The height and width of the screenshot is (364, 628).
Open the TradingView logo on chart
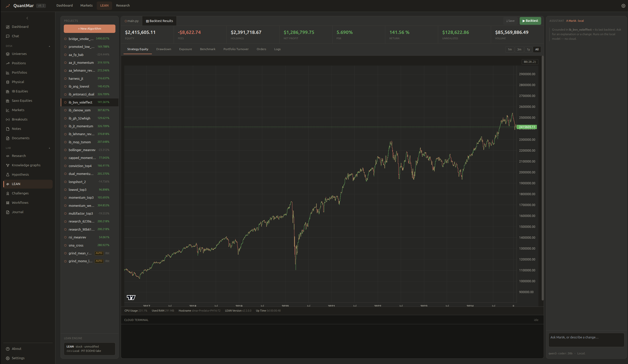click(131, 297)
